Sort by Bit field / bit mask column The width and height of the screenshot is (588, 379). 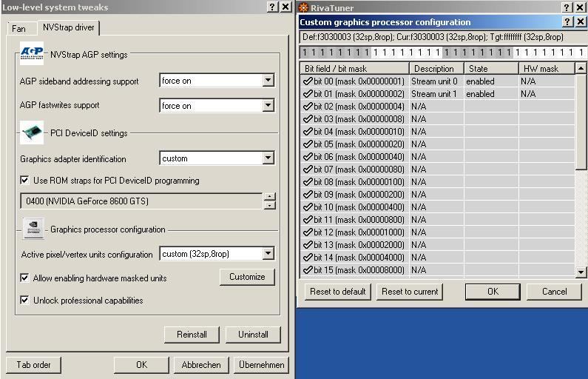(354, 69)
